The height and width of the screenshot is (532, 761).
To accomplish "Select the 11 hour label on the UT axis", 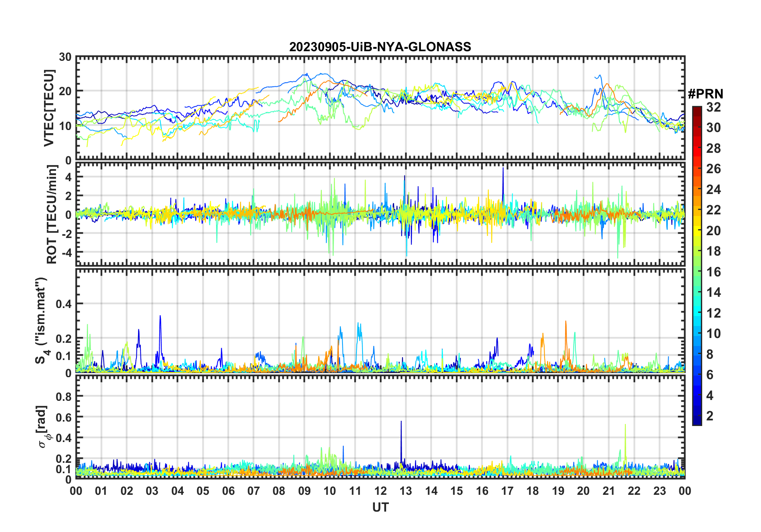I will (x=355, y=491).
